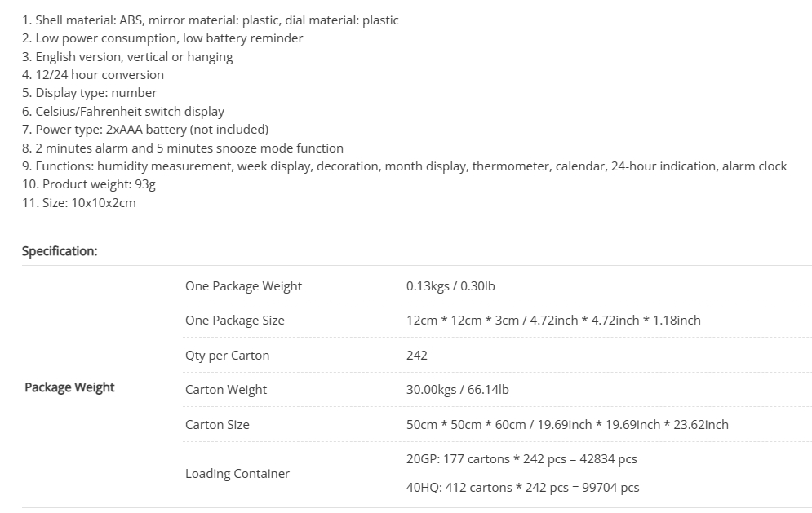Click the Carton Weight label
The width and height of the screenshot is (812, 513).
pos(226,390)
